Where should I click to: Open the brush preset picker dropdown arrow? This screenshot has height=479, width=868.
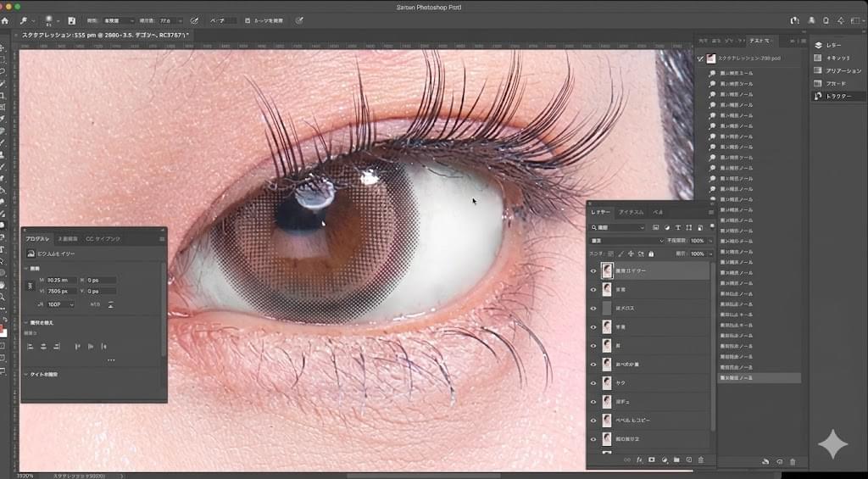coord(60,19)
